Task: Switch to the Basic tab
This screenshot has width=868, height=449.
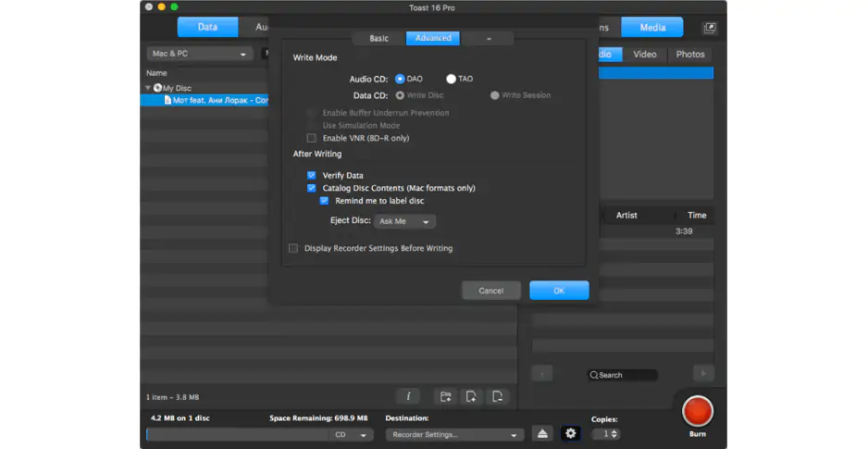Action: point(378,38)
